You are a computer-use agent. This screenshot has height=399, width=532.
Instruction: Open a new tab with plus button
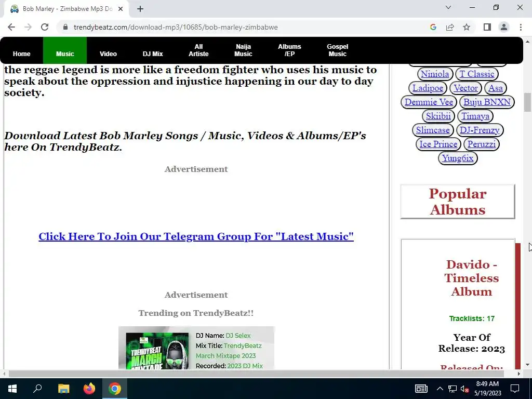[140, 9]
